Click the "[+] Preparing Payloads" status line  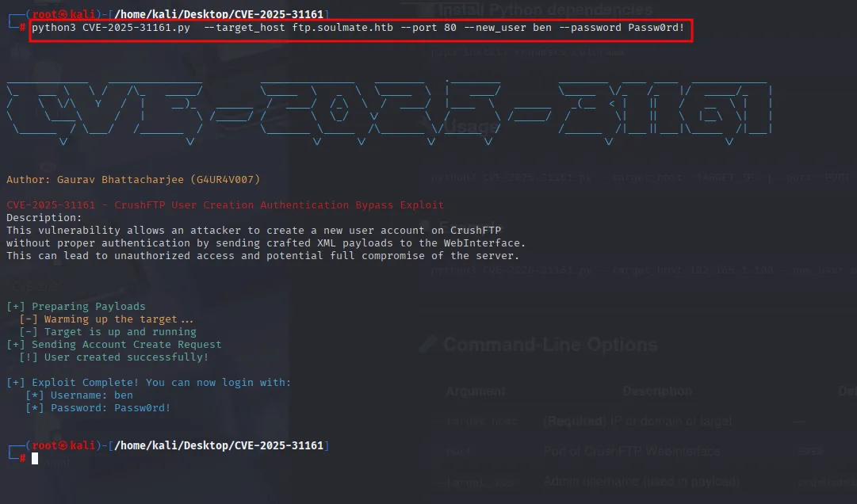click(76, 307)
